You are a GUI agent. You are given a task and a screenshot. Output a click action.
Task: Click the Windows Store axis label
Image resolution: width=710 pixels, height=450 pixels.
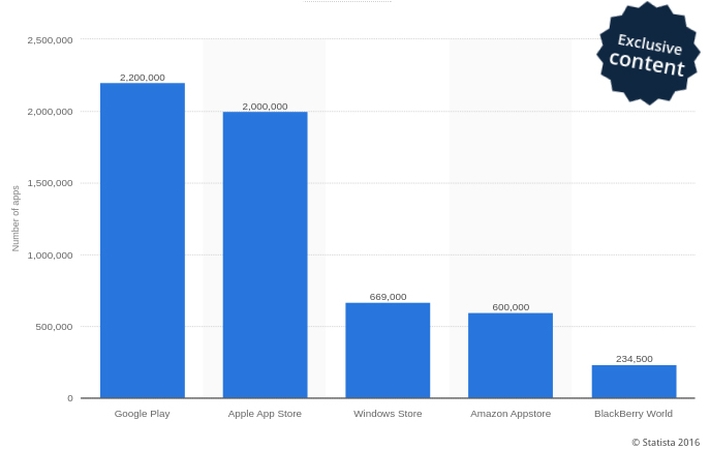388,414
